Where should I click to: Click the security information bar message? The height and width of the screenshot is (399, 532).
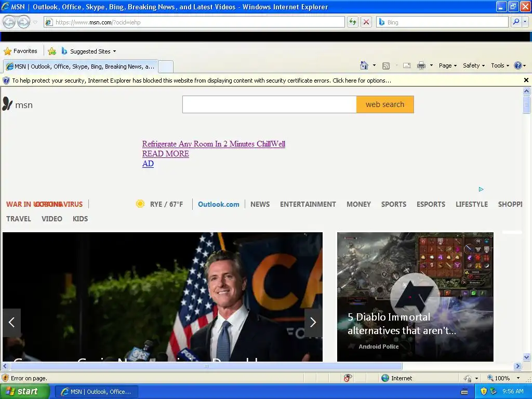tap(202, 81)
